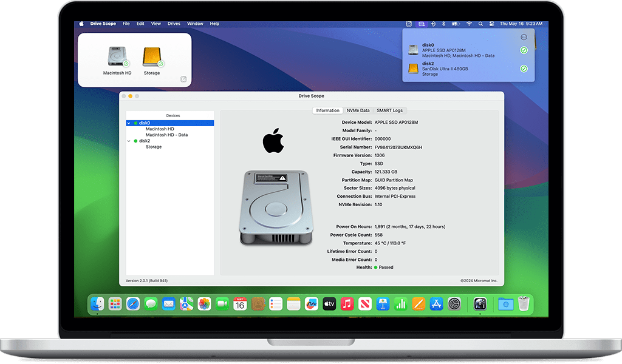The image size is (622, 364).
Task: Click the Version 2.0.1 (Build 941) label
Action: [x=146, y=281]
